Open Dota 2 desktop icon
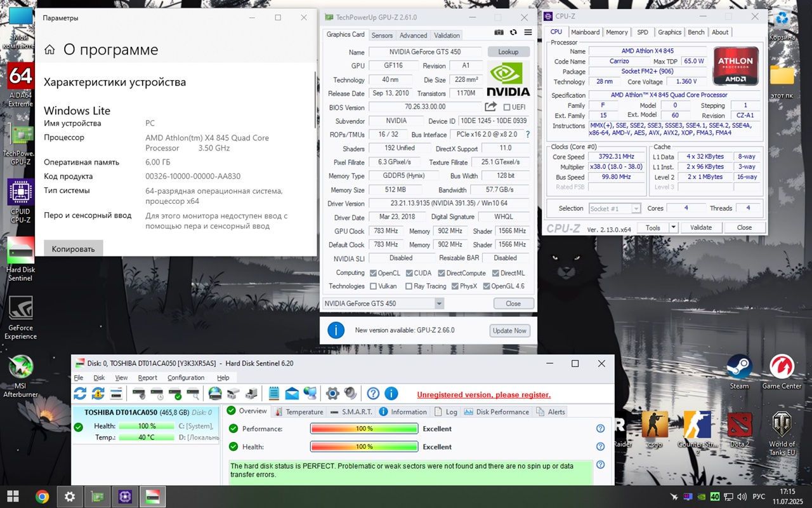 pos(740,430)
